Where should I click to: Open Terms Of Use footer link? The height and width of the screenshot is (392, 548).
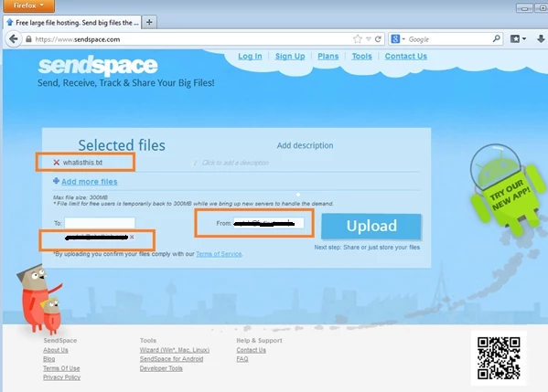coord(61,368)
